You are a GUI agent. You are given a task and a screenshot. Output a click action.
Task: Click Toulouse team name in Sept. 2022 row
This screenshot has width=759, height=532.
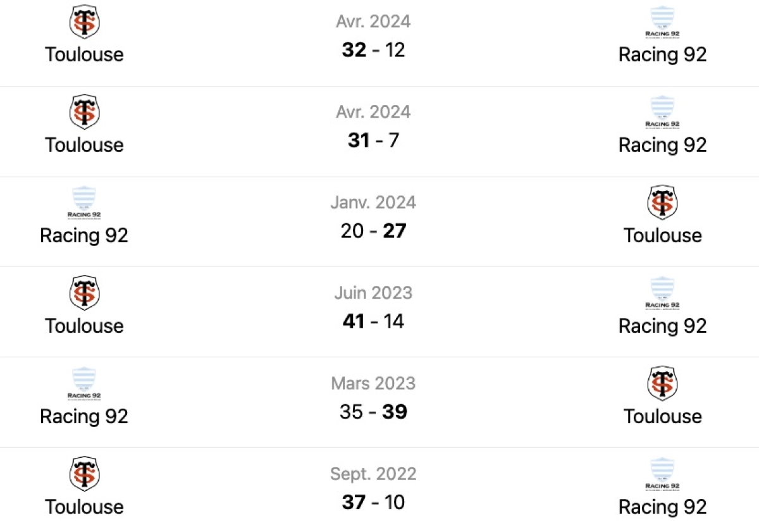pos(84,507)
